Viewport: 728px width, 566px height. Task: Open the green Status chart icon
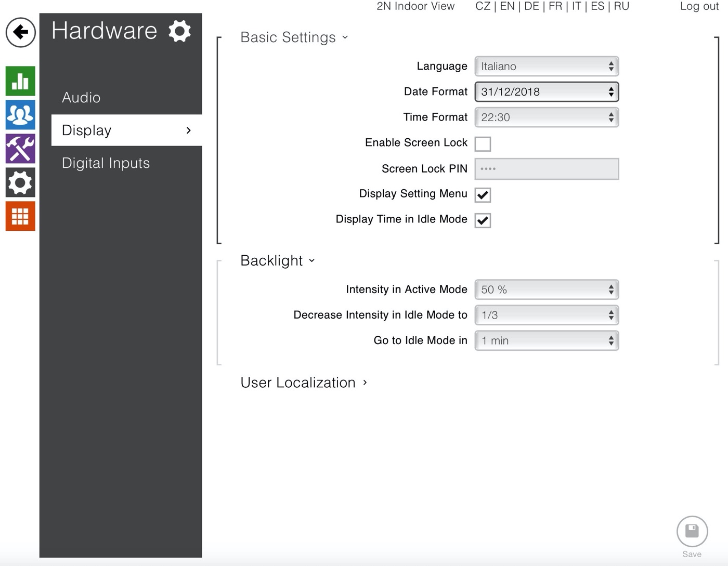pos(20,81)
